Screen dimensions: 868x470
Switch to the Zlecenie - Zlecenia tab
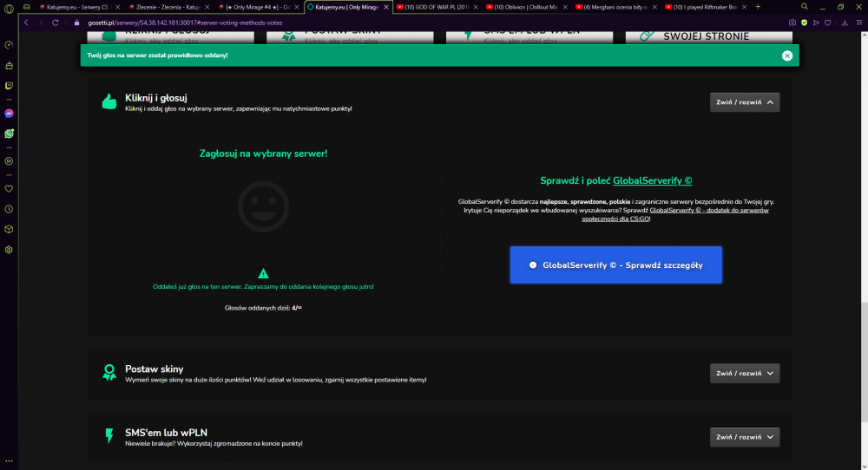point(169,7)
